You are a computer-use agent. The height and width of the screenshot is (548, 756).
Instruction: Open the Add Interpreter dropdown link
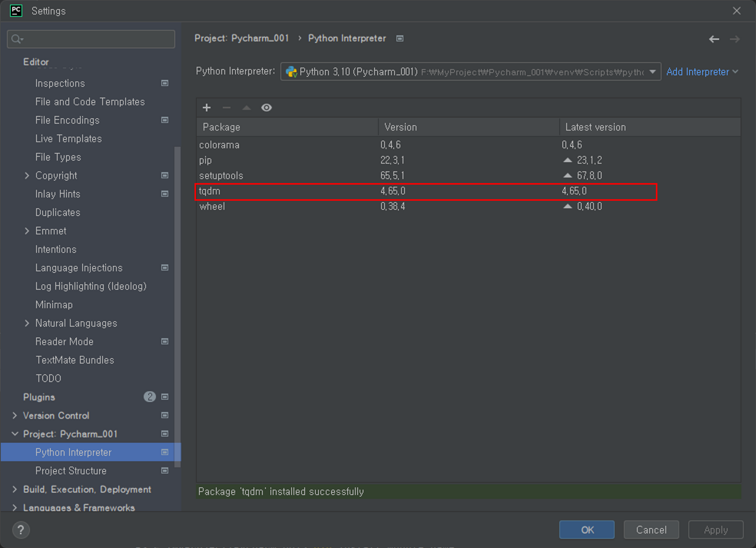[702, 72]
